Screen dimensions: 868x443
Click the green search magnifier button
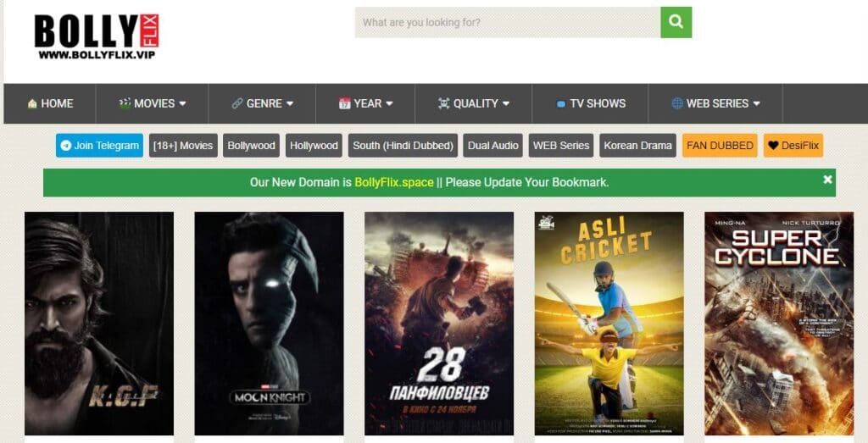676,22
